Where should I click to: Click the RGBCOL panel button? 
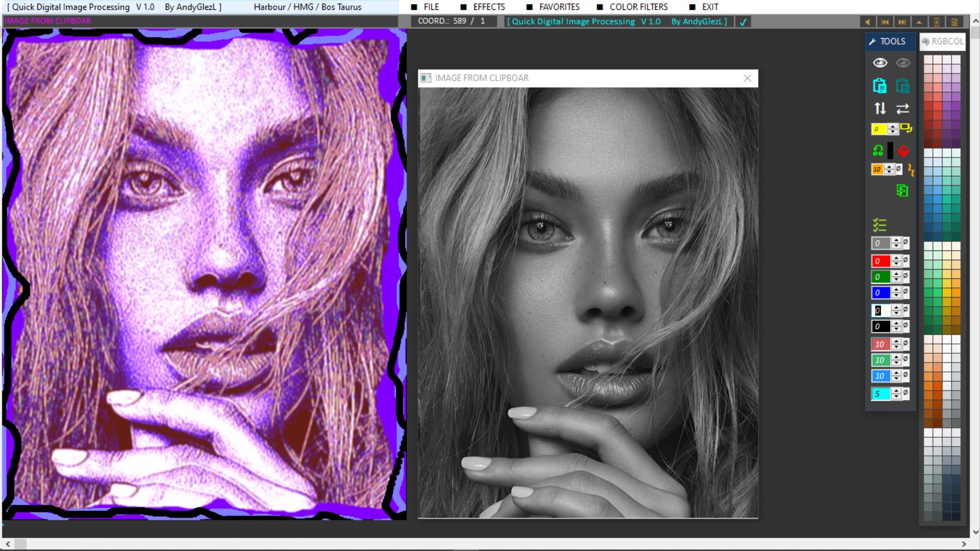(943, 41)
